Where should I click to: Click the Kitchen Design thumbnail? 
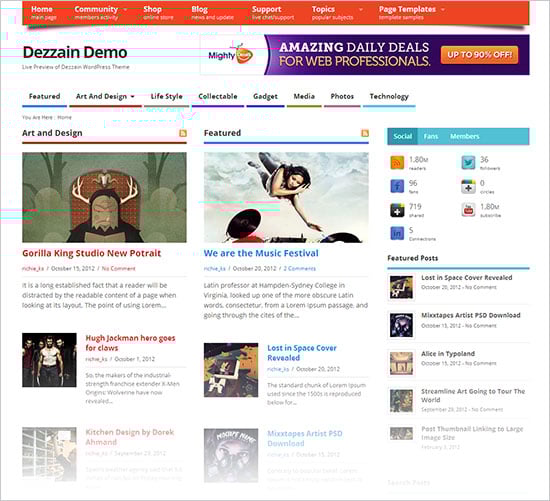(x=49, y=454)
